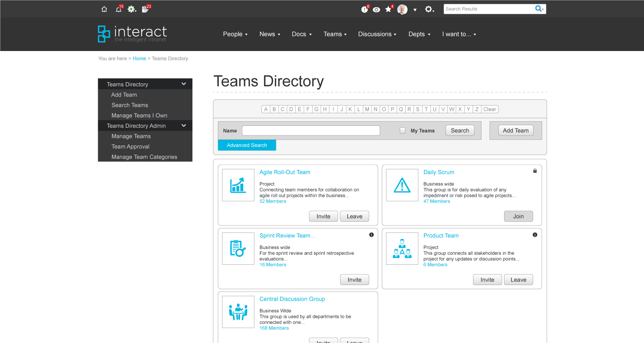Leave the Product Team

click(518, 280)
